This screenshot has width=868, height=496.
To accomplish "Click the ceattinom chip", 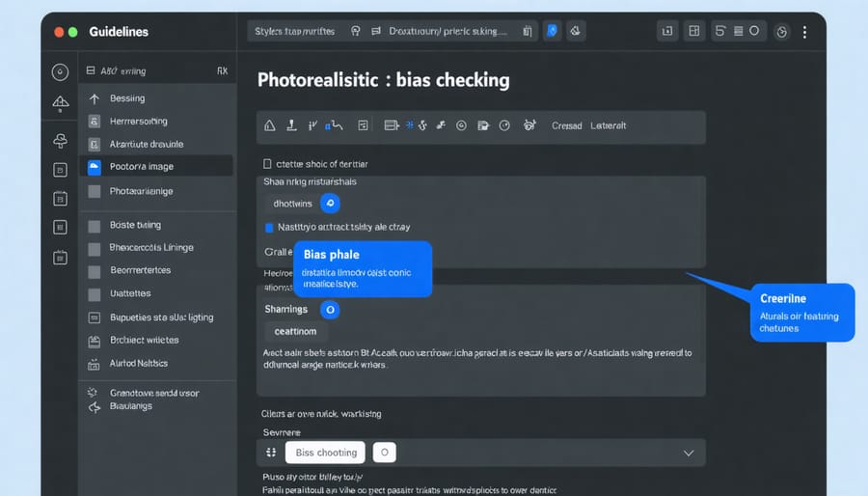I will point(296,331).
